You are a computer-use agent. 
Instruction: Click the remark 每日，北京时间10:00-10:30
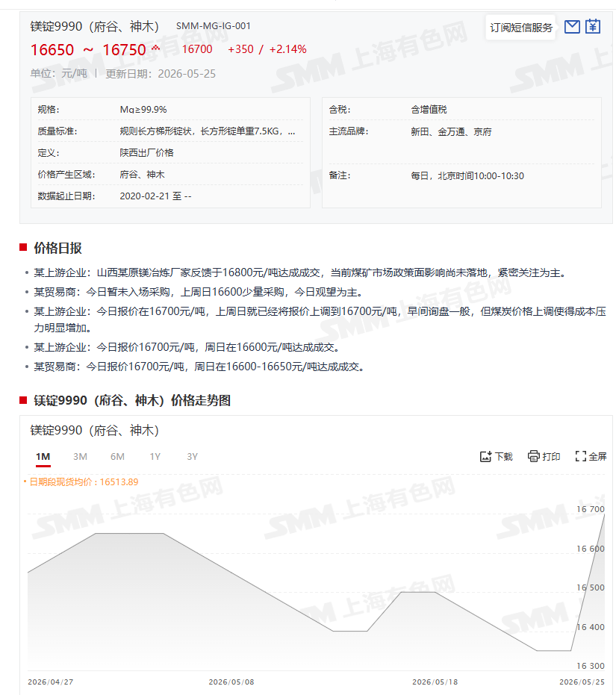(467, 176)
